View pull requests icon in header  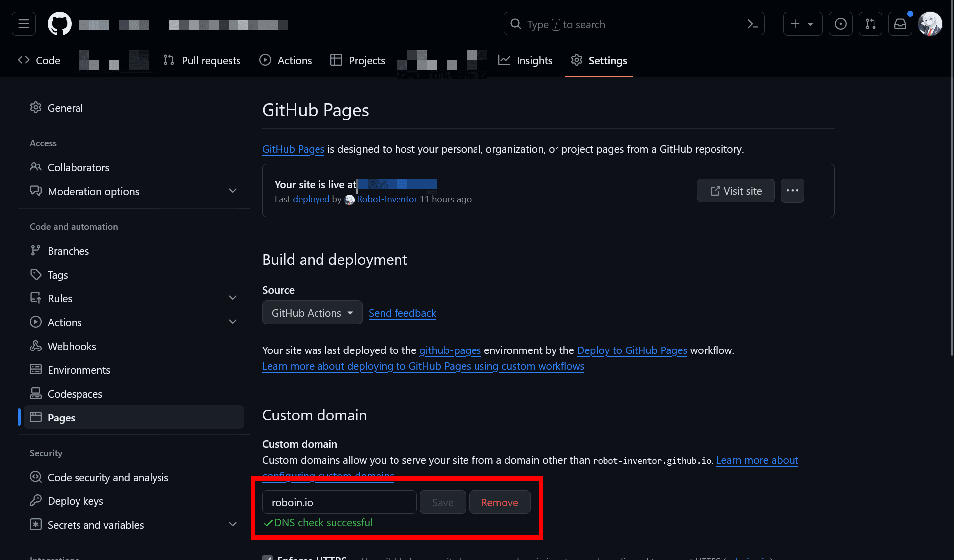pyautogui.click(x=871, y=24)
